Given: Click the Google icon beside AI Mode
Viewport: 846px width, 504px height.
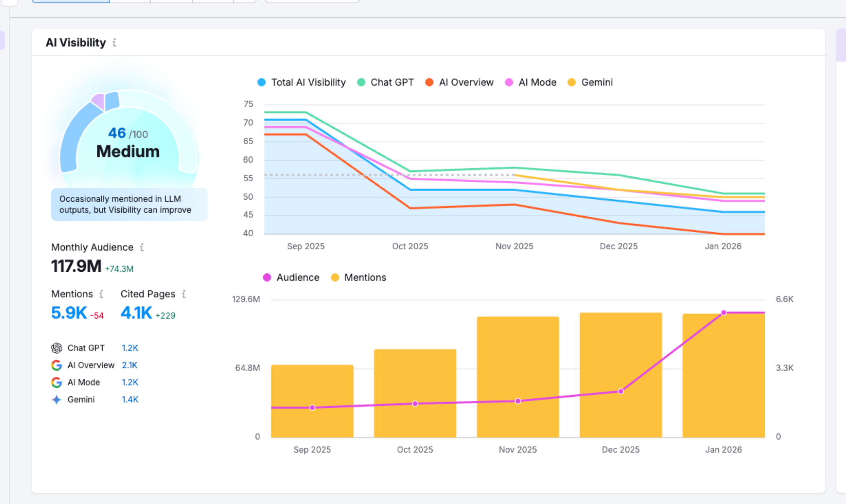Looking at the screenshot, I should tap(57, 382).
